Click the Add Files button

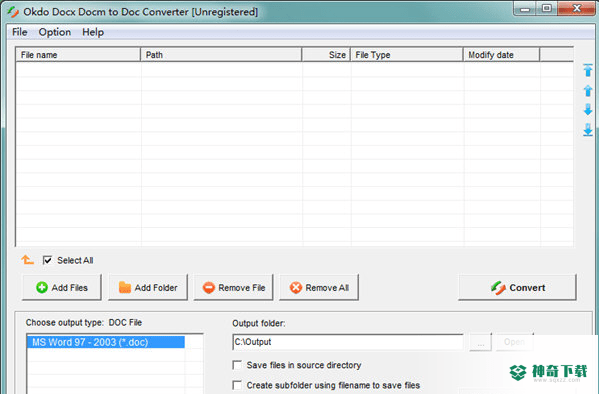click(62, 287)
